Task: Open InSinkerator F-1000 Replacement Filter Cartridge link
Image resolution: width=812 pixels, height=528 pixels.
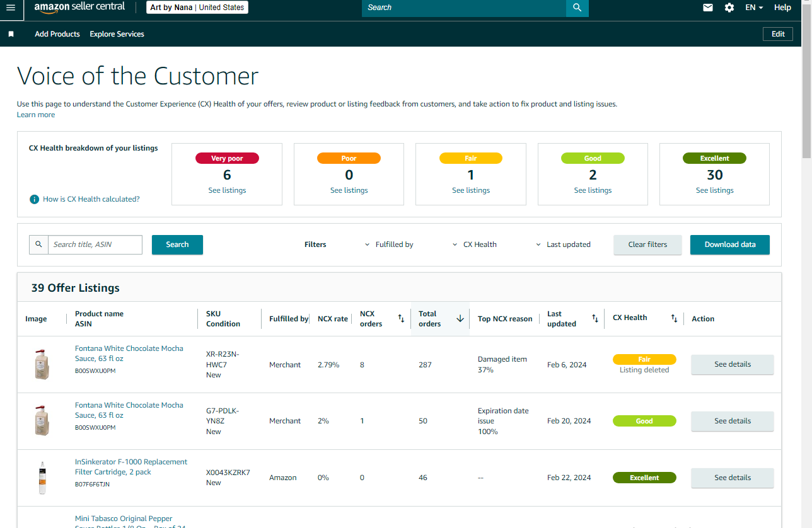Action: (x=131, y=467)
